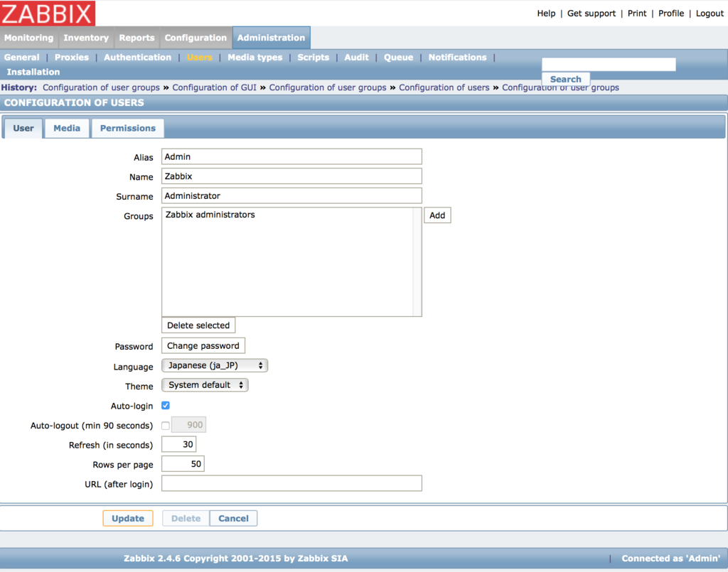Click the Groups list scrollbar
The width and height of the screenshot is (728, 572).
[x=417, y=262]
